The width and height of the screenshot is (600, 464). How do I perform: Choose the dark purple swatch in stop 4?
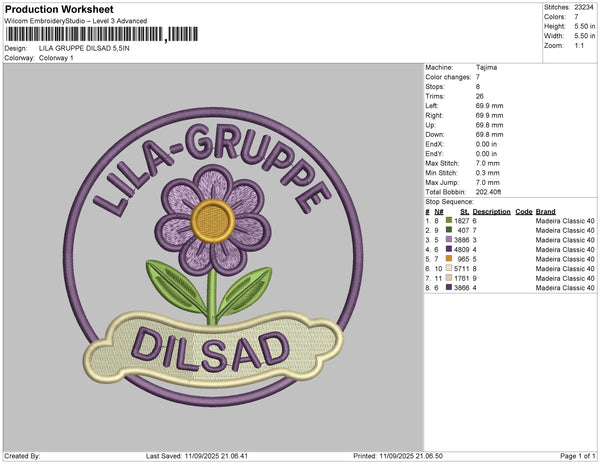click(449, 249)
